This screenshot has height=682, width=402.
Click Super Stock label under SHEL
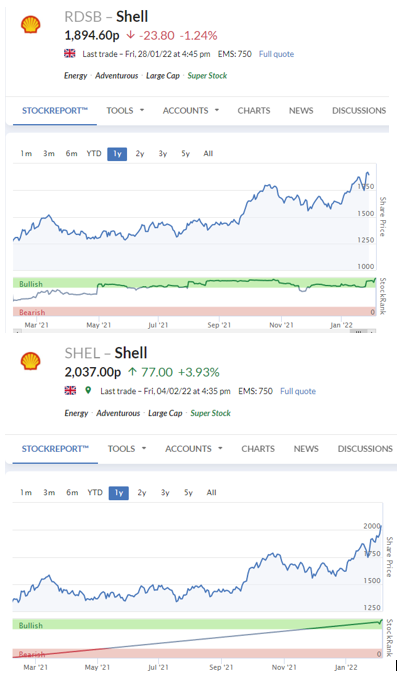coord(210,413)
